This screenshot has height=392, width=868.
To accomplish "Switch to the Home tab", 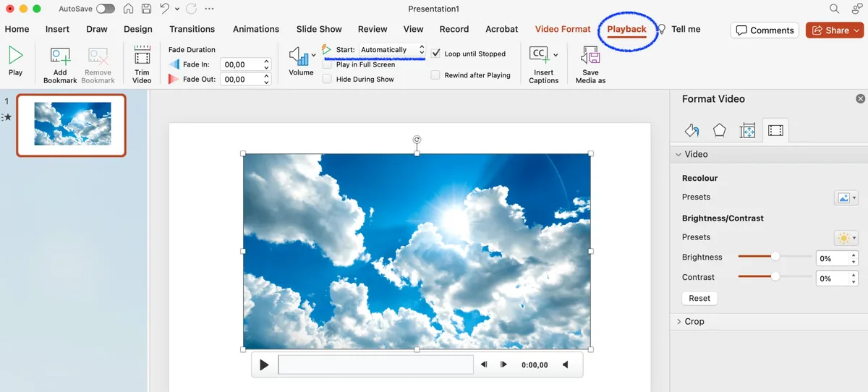I will 17,29.
